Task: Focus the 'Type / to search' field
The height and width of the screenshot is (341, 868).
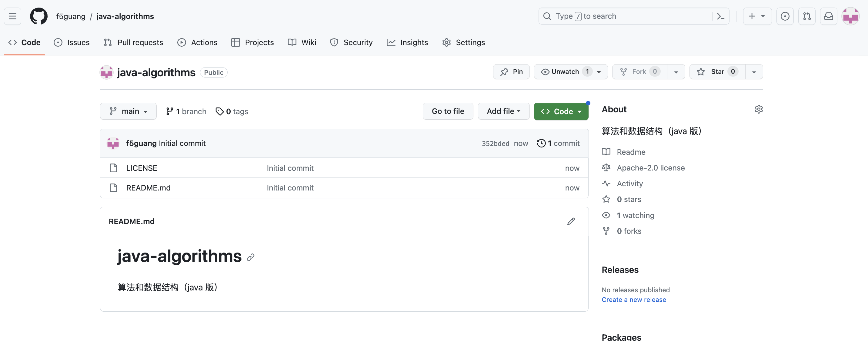Action: (x=633, y=16)
